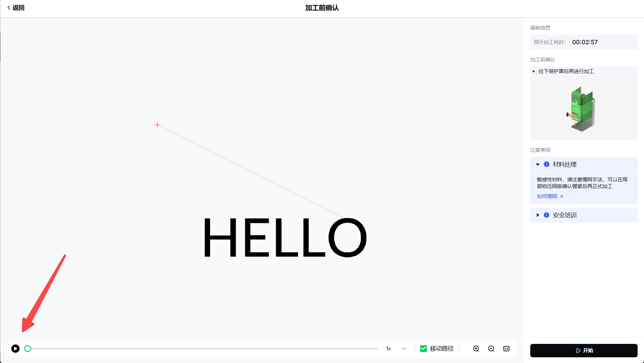Click the external-link arrow after 如何绷网
This screenshot has height=363, width=644.
(x=561, y=196)
